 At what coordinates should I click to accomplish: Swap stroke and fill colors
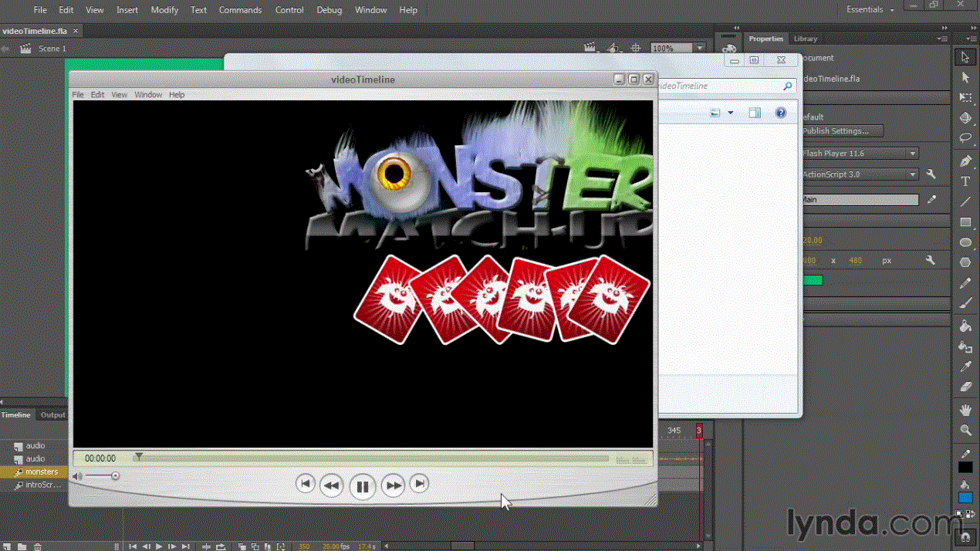970,513
